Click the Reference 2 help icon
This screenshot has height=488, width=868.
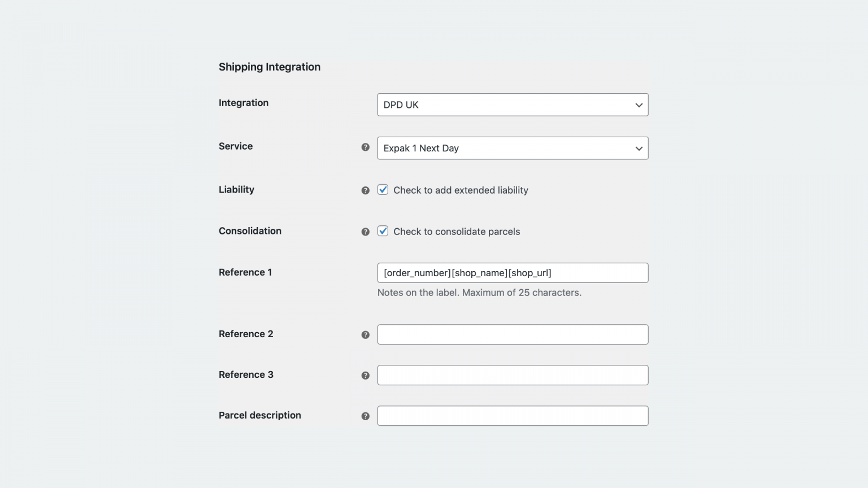coord(365,334)
